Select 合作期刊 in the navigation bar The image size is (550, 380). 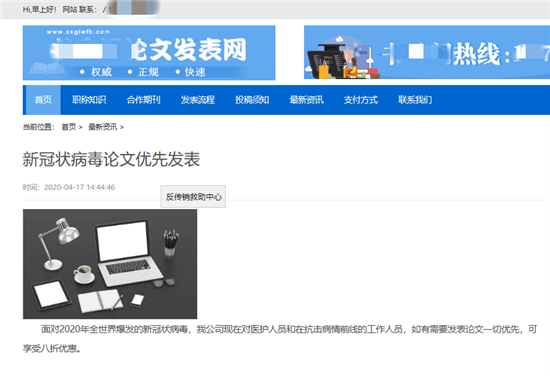click(143, 100)
